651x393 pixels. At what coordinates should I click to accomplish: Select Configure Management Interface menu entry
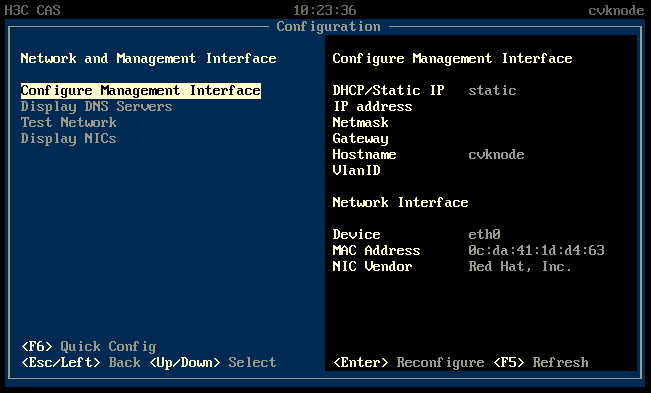tap(141, 90)
